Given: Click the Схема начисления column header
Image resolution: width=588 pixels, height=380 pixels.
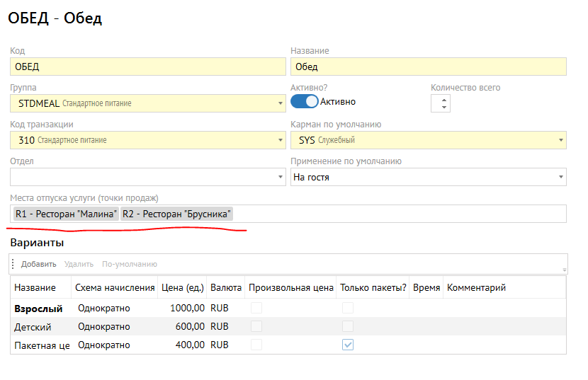Looking at the screenshot, I should point(115,288).
